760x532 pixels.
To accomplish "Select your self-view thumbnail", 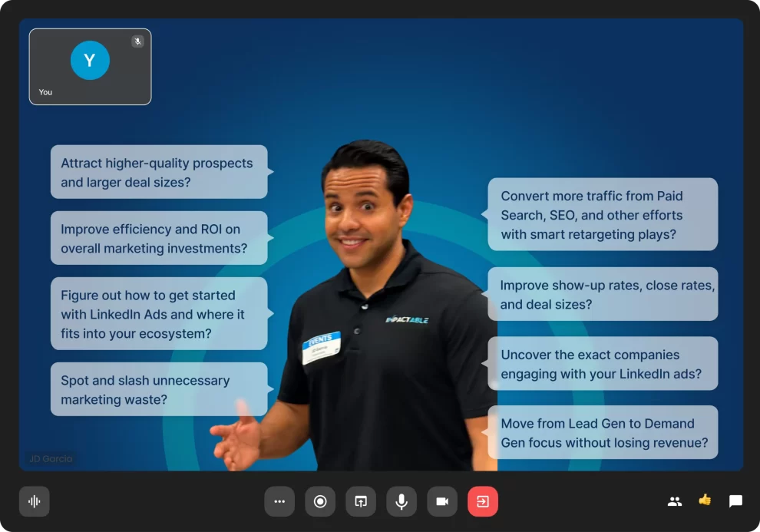I will [90, 67].
